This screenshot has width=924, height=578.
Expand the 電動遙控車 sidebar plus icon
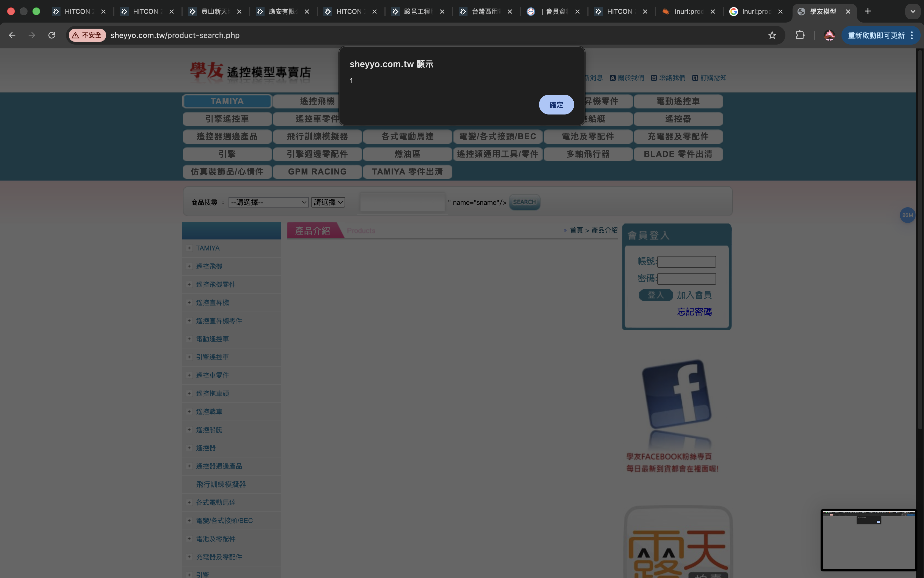pos(189,339)
